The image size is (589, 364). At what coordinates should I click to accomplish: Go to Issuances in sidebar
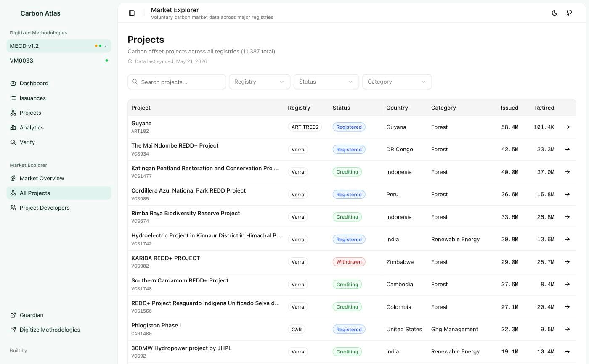(x=59, y=98)
